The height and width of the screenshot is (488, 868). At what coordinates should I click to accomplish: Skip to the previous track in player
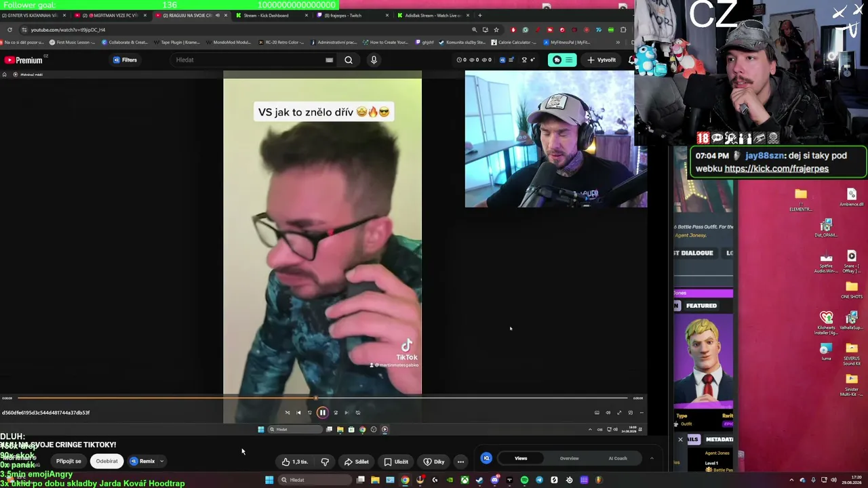pyautogui.click(x=298, y=412)
